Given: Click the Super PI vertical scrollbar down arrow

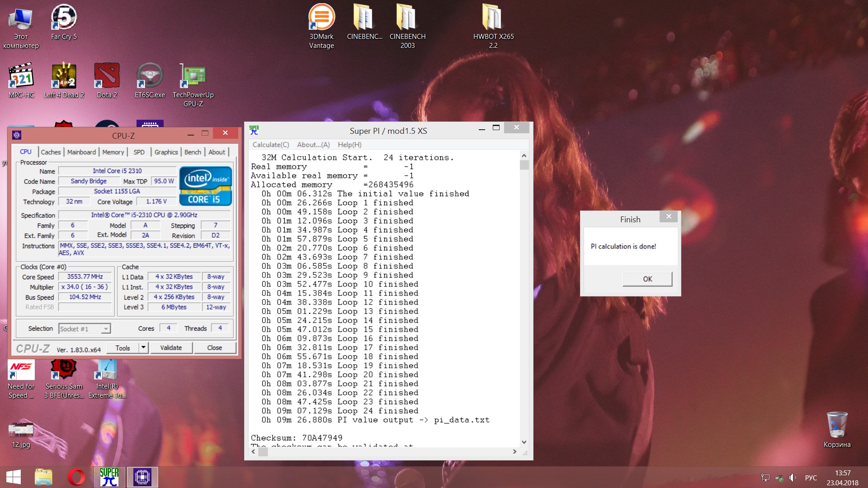Looking at the screenshot, I should (524, 442).
